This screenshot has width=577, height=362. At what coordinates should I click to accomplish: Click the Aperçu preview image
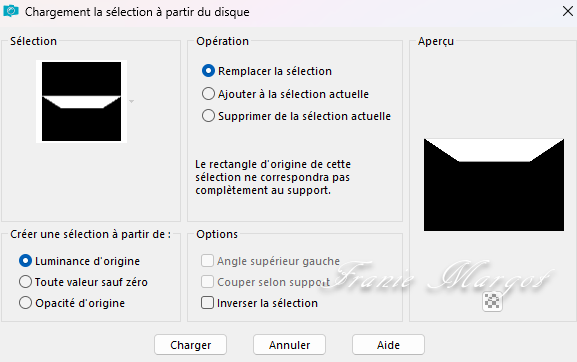[x=493, y=185]
